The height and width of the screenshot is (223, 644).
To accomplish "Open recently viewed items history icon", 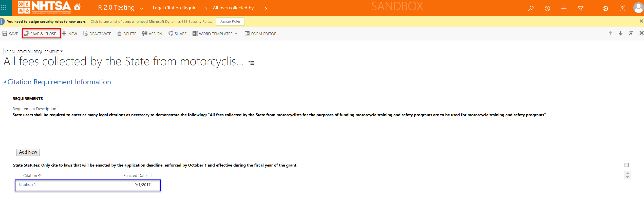I will [547, 9].
